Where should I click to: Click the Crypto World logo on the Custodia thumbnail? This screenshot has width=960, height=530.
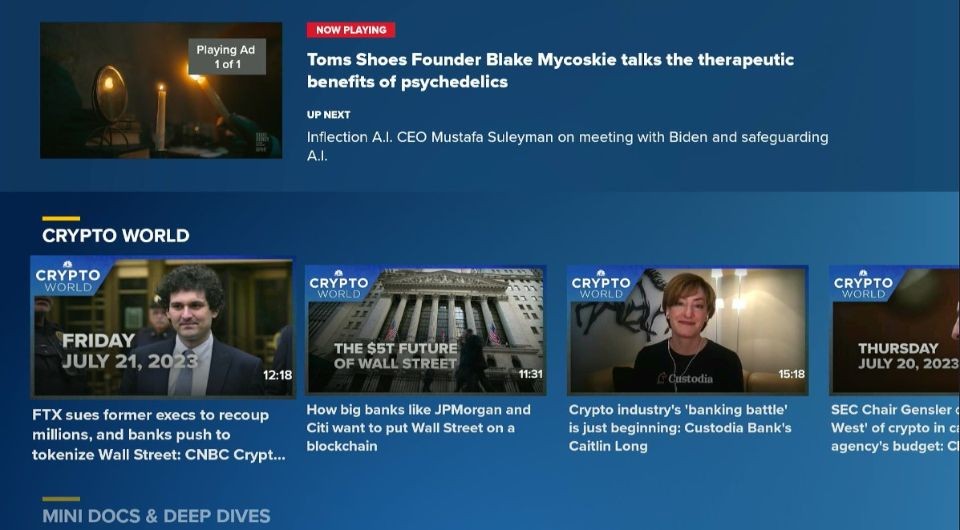pyautogui.click(x=601, y=284)
